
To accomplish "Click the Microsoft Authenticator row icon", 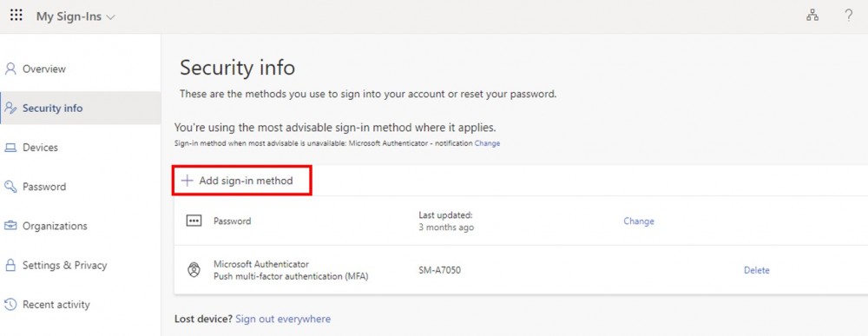I will tap(194, 270).
